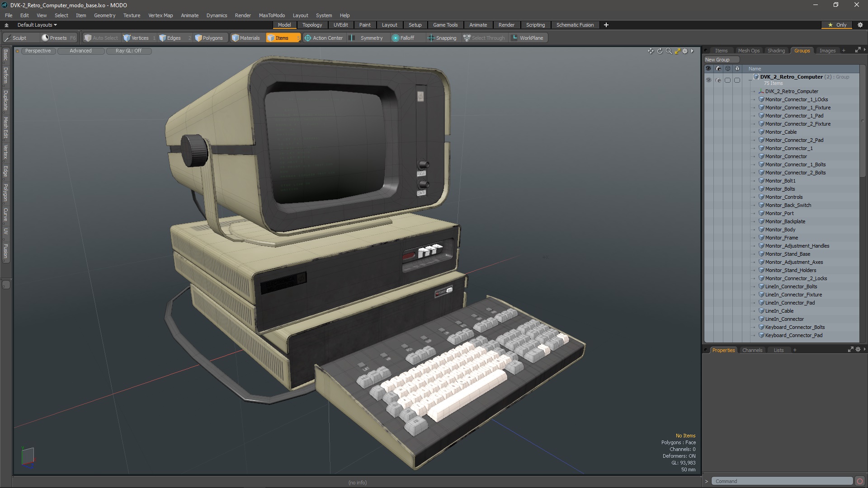Open the Advanced shading style dropdown

(x=80, y=51)
